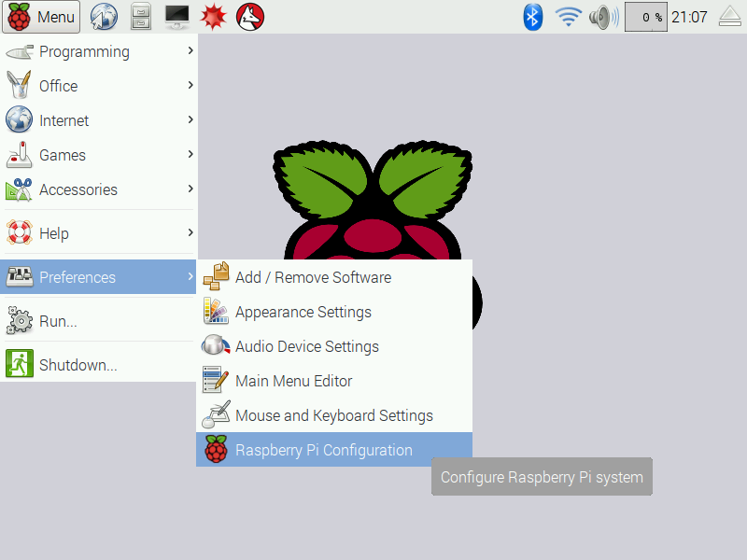This screenshot has height=560, width=747.
Task: Open the Accessories submenu
Action: tap(99, 189)
